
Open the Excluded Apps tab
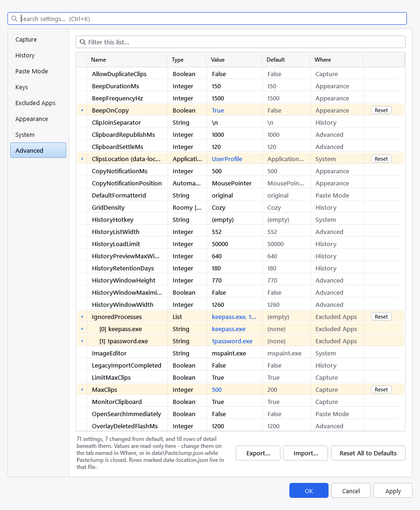pos(38,103)
